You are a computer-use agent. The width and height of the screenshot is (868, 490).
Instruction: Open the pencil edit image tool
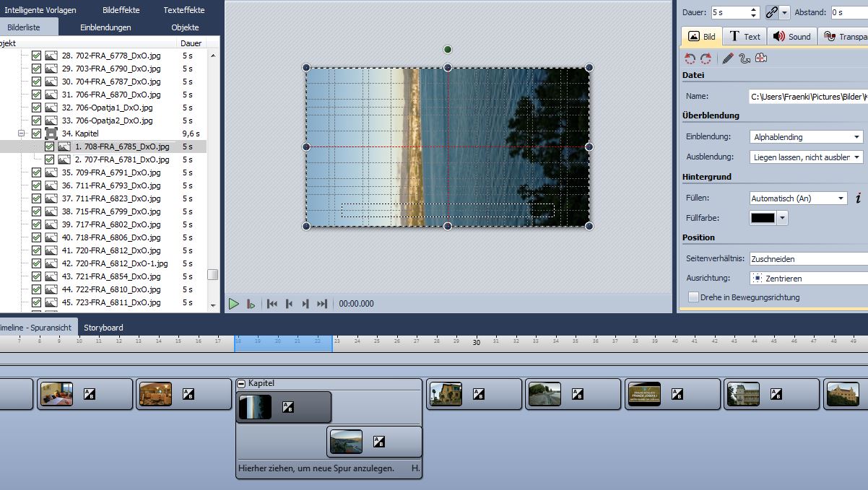727,58
